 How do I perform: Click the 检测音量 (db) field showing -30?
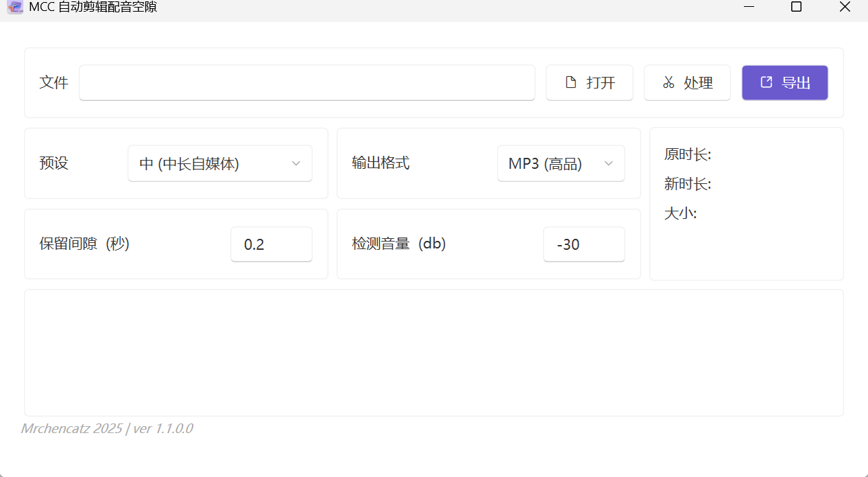click(x=583, y=244)
